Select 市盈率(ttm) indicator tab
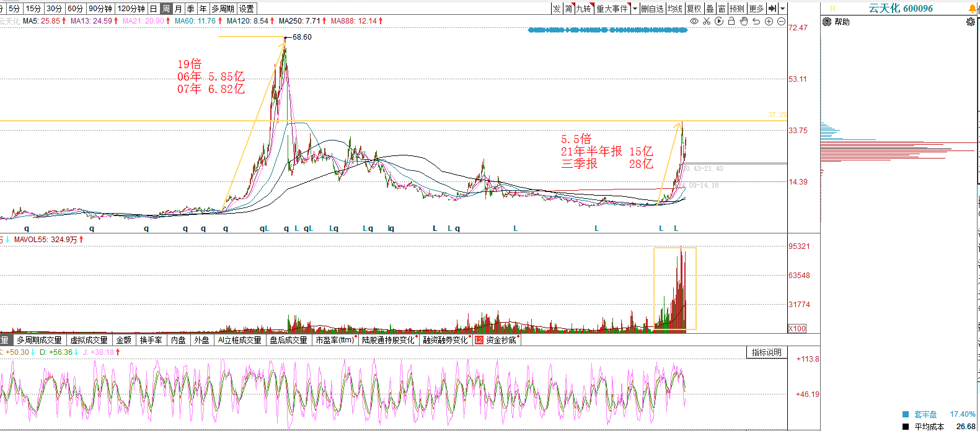 point(335,340)
